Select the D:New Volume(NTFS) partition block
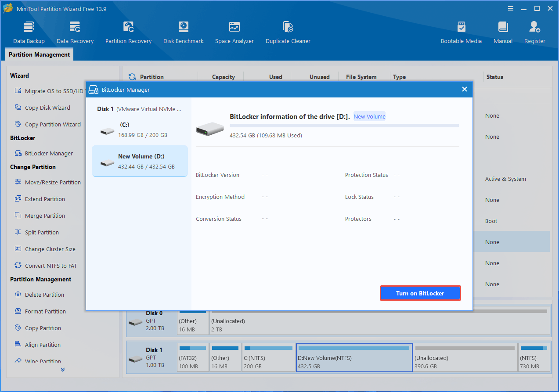Image resolution: width=559 pixels, height=392 pixels. point(354,358)
